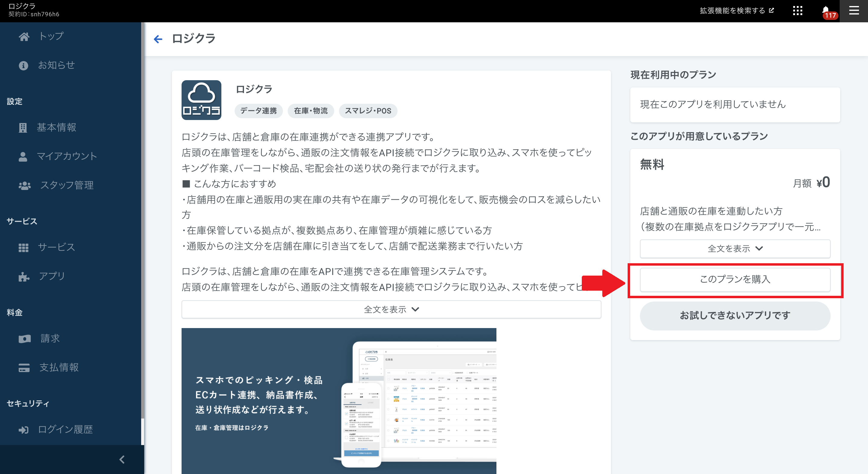Click the puzzle piece アプリ icon
The height and width of the screenshot is (474, 868).
coord(24,276)
